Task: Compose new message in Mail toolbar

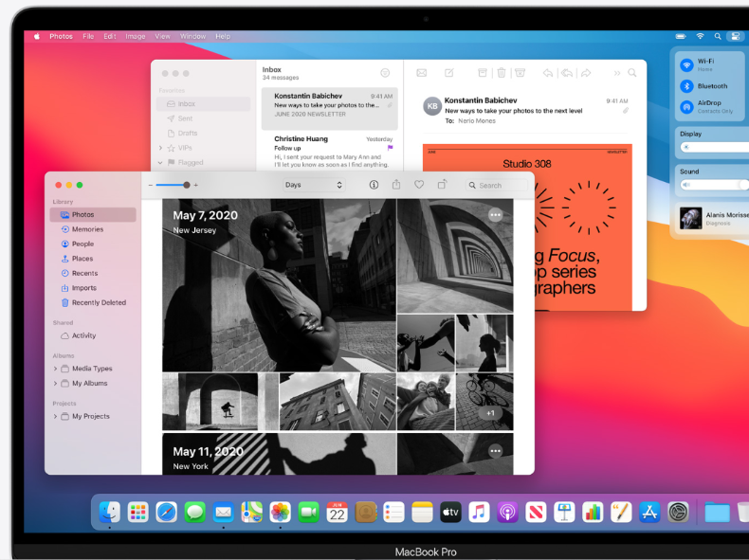Action: (x=449, y=73)
